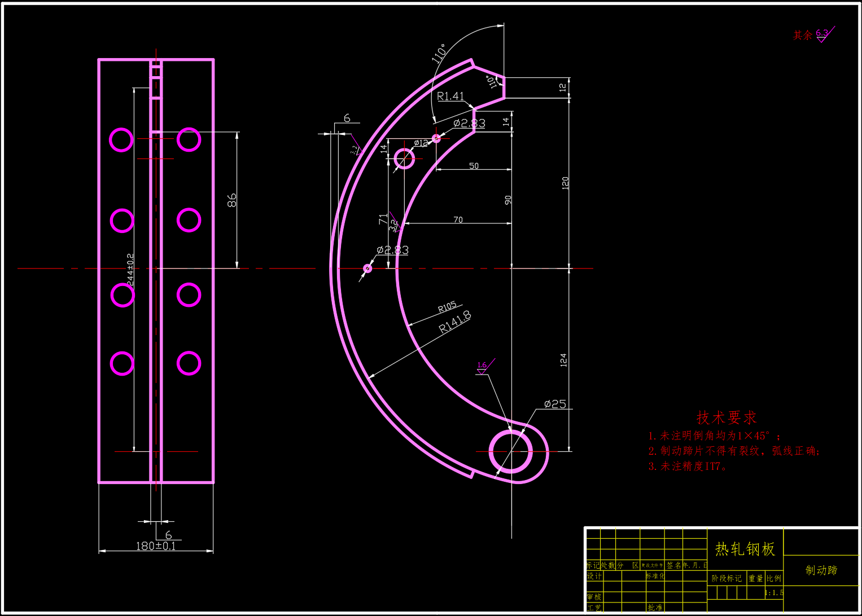Click the 120 vertical dimension text
Screen dimensions: 862x616
click(x=565, y=183)
